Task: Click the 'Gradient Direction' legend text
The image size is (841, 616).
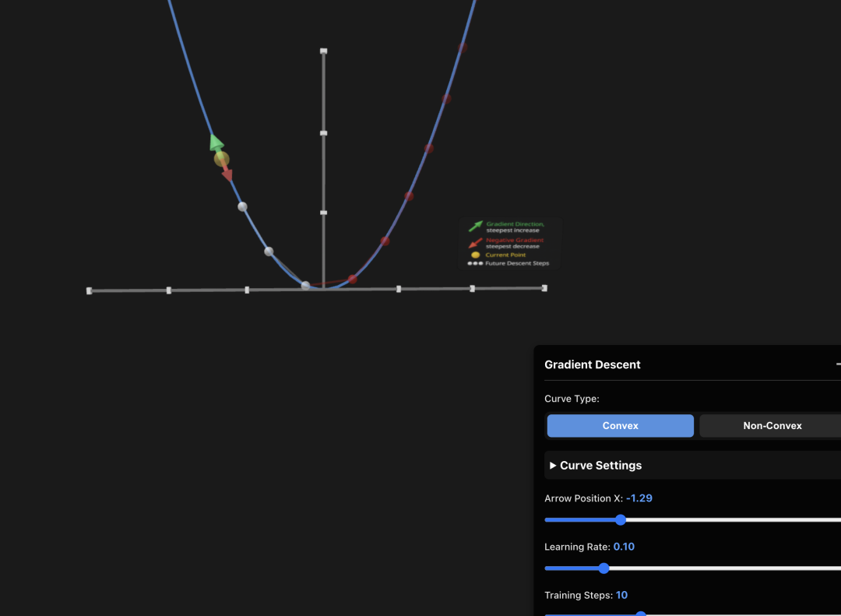Action: pos(515,224)
